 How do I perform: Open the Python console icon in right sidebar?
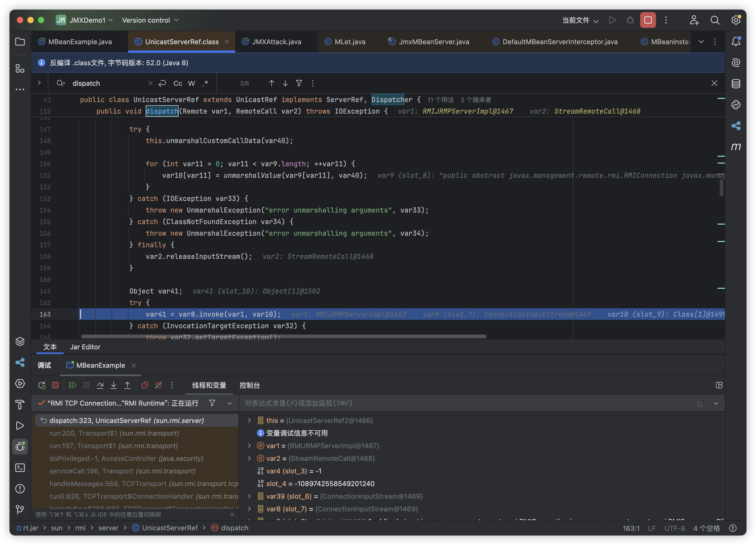pyautogui.click(x=736, y=105)
